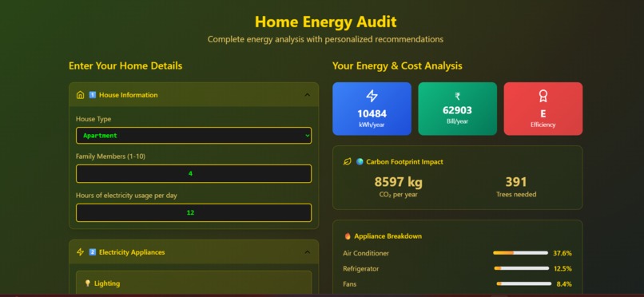Open the House Type dropdown showing Apartment
This screenshot has height=297, width=644.
tap(193, 136)
